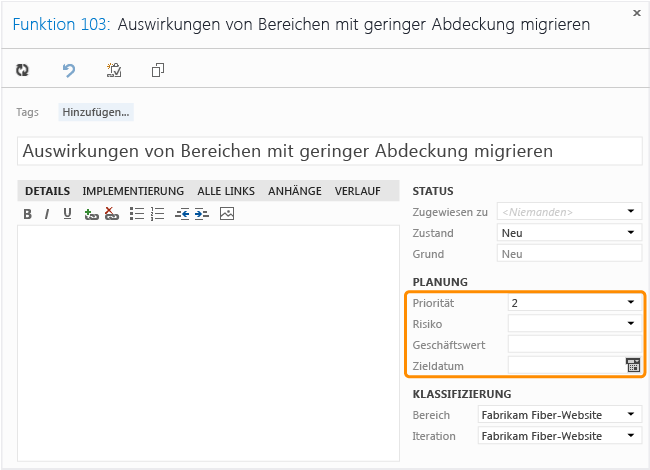
Task: Open the Risiko dropdown
Action: click(x=631, y=324)
